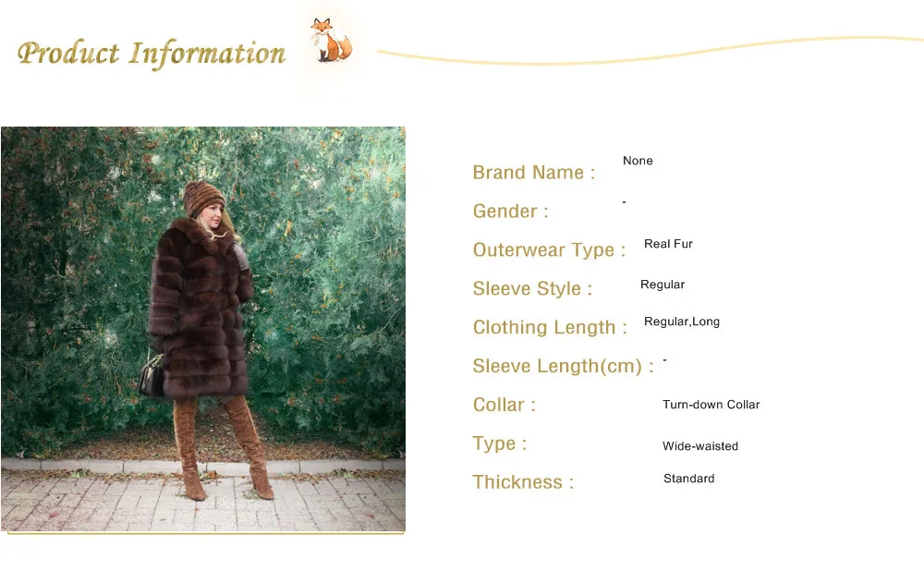Select the value 'Wide-waisted'
The image size is (924, 583).
click(700, 446)
